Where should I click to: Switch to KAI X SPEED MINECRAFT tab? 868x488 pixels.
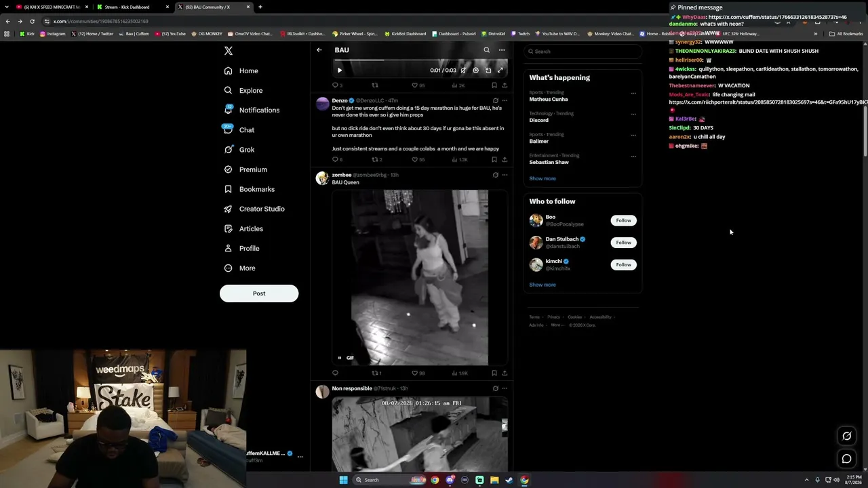[53, 7]
